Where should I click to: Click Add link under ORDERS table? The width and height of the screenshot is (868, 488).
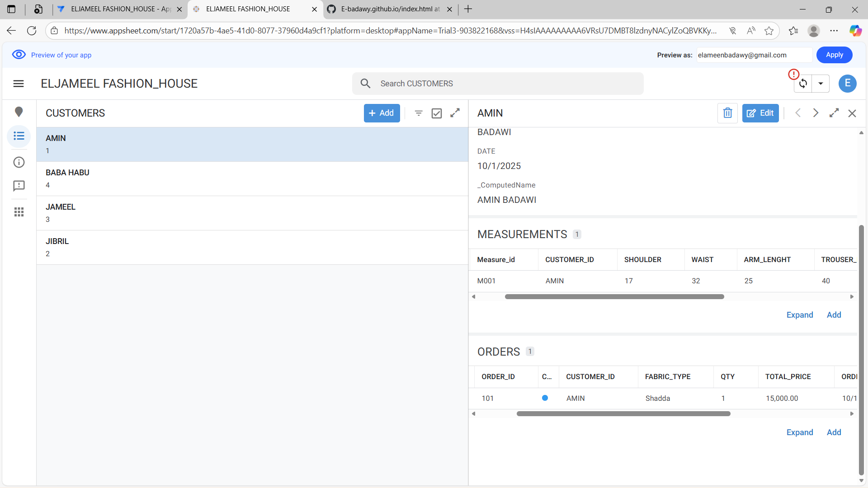tap(834, 432)
